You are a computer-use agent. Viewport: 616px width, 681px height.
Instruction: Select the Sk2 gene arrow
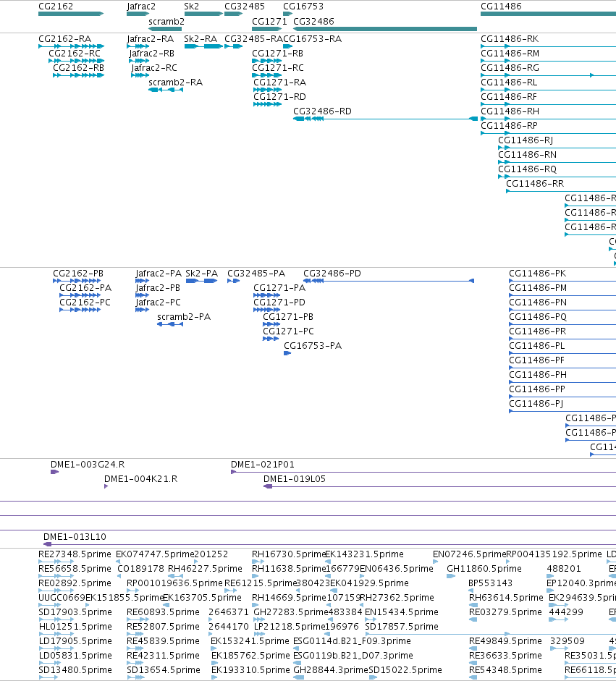pos(203,14)
